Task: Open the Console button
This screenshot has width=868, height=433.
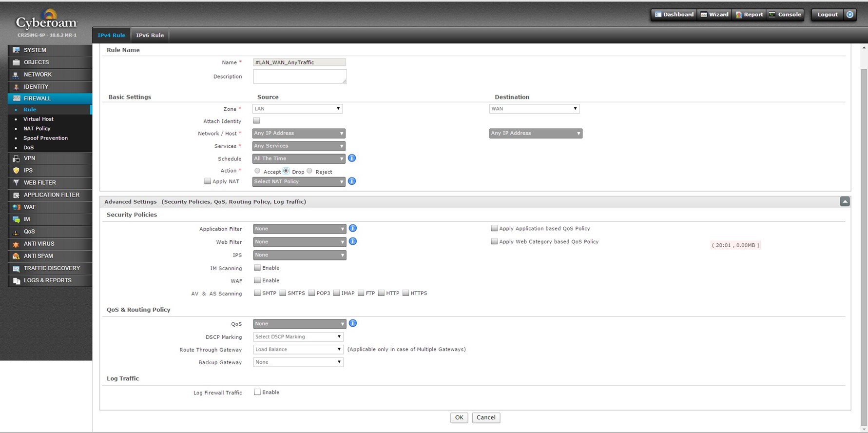Action: coord(785,15)
